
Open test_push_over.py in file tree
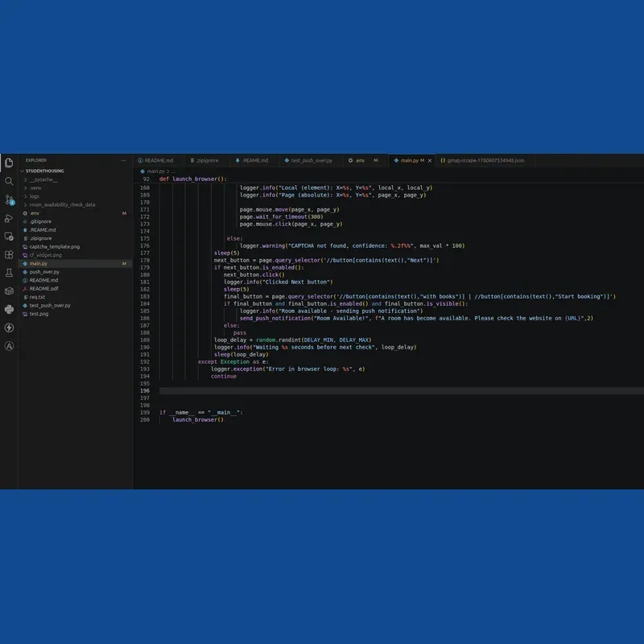[x=75, y=306]
